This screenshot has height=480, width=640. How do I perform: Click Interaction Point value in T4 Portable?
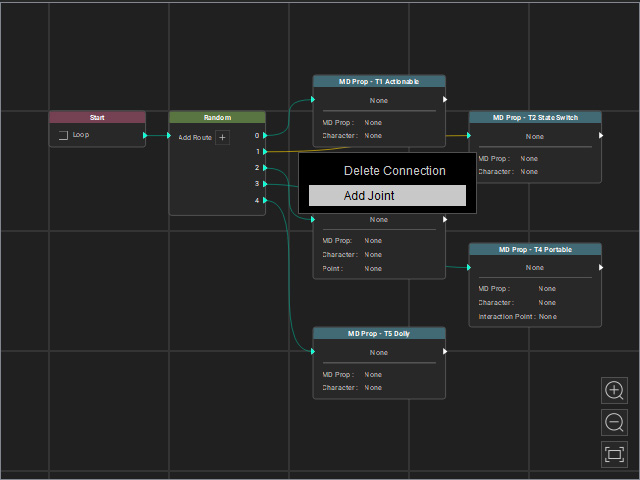pos(547,316)
